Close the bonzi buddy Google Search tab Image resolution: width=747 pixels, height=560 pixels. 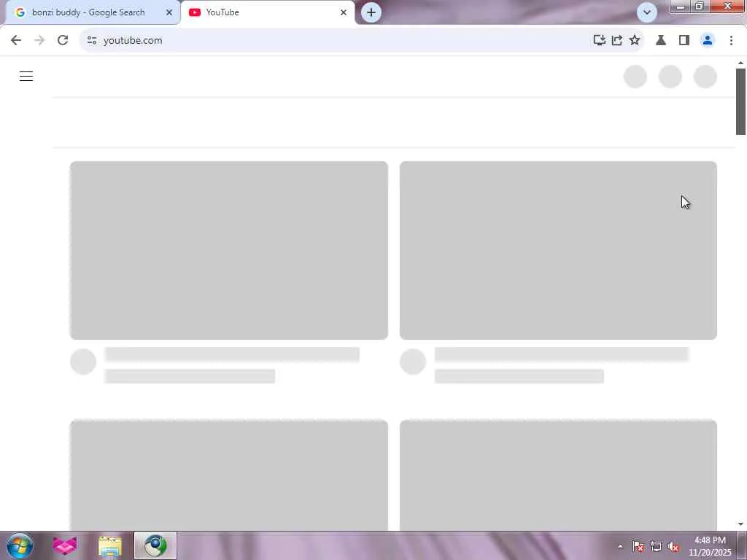(169, 12)
